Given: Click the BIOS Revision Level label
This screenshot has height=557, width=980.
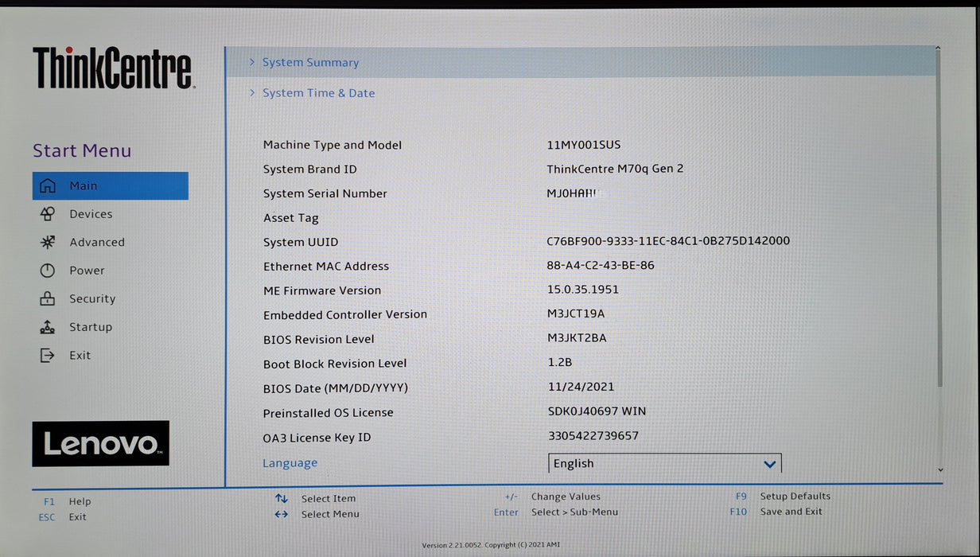Looking at the screenshot, I should 319,340.
